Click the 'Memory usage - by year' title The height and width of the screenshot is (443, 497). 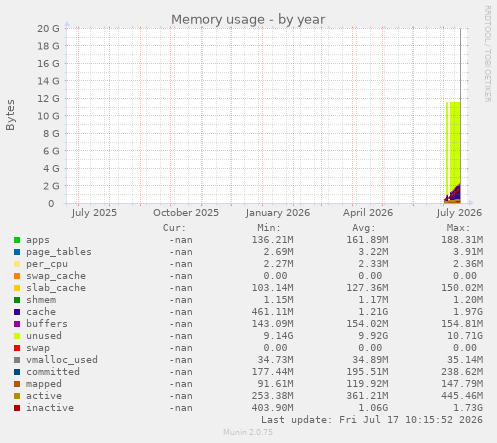pyautogui.click(x=248, y=20)
